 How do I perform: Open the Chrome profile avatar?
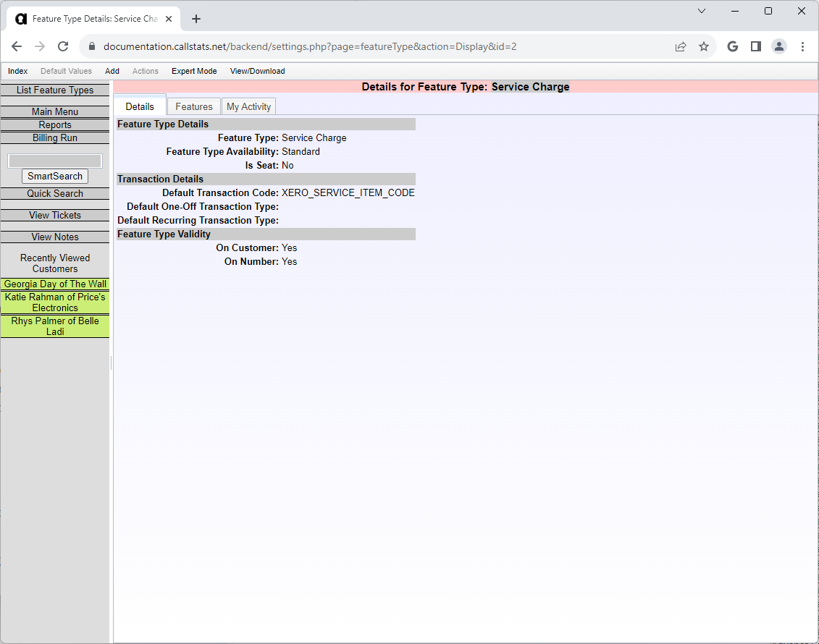click(778, 46)
